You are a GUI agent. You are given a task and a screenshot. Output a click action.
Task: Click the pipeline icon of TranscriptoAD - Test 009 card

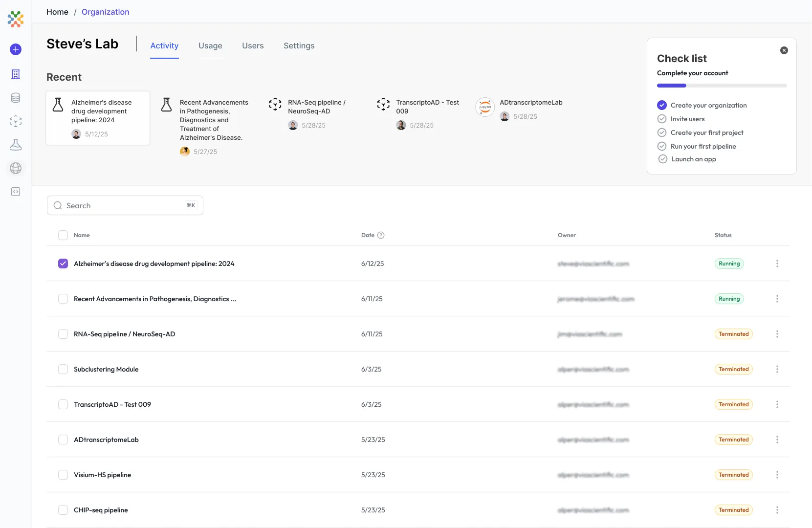tap(383, 104)
